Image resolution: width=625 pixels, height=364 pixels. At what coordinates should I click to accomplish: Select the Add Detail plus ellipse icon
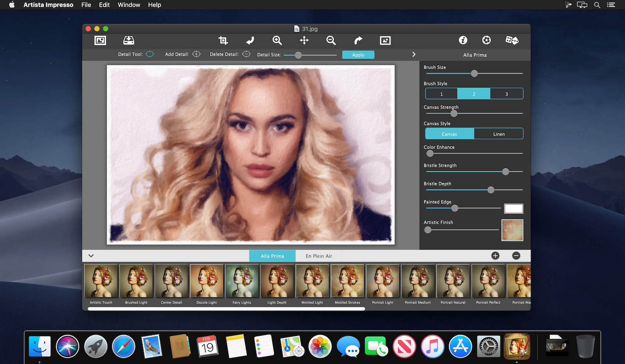coord(196,54)
